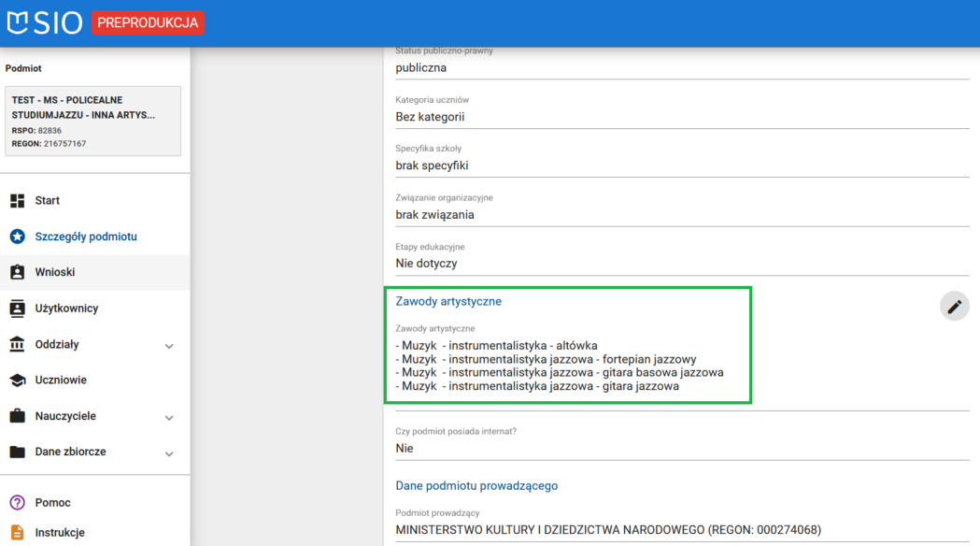The image size is (980, 546).
Task: Click the Wnioski clipboard icon
Action: click(17, 272)
